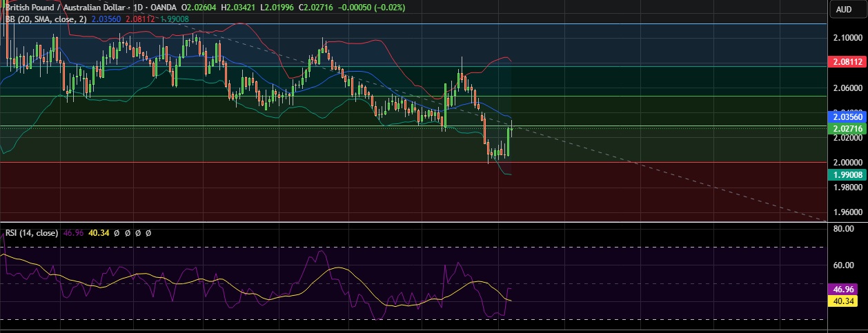This screenshot has height=333, width=868.
Task: Click the teal 1.99008 lower band axis label
Action: click(x=847, y=175)
